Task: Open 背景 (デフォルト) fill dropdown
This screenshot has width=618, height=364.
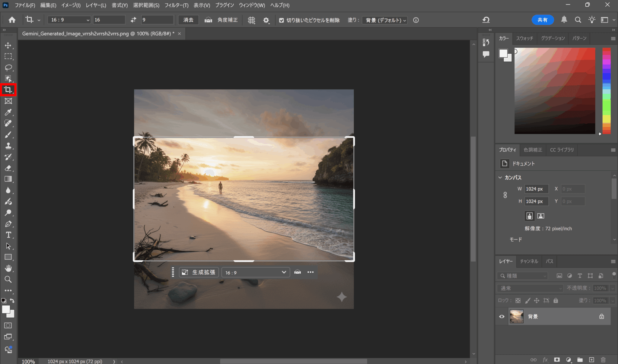Action: [x=385, y=20]
